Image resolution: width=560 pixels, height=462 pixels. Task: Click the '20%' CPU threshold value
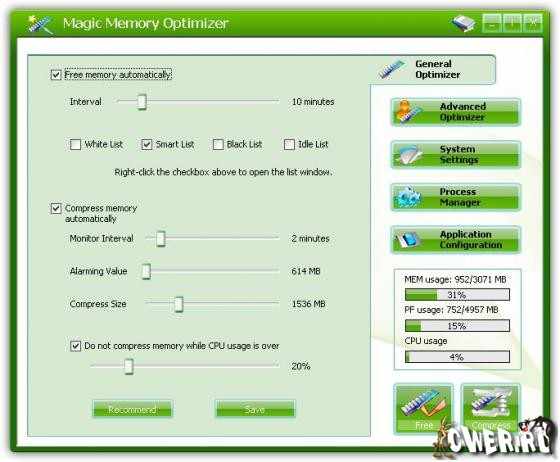pyautogui.click(x=301, y=366)
